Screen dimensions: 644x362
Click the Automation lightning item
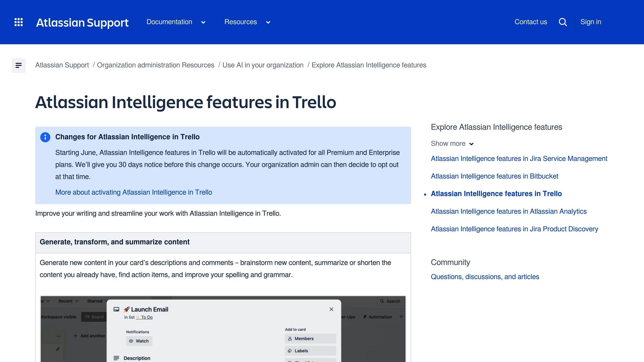pyautogui.click(x=377, y=317)
